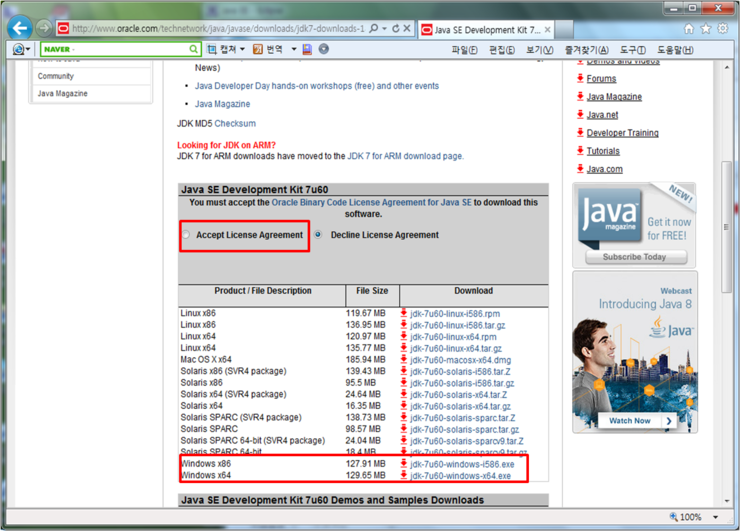
Task: Click the round gray icon in the Naver toolbar
Action: coord(324,49)
